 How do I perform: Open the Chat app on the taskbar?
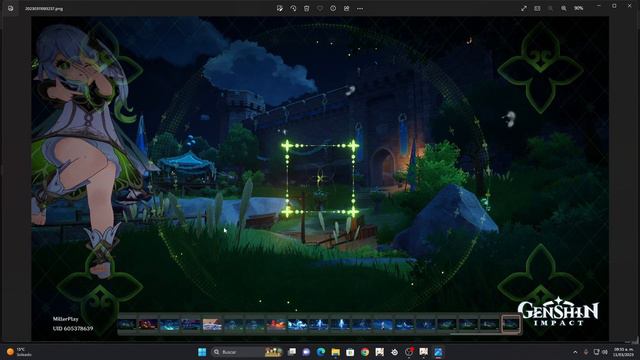(x=306, y=352)
